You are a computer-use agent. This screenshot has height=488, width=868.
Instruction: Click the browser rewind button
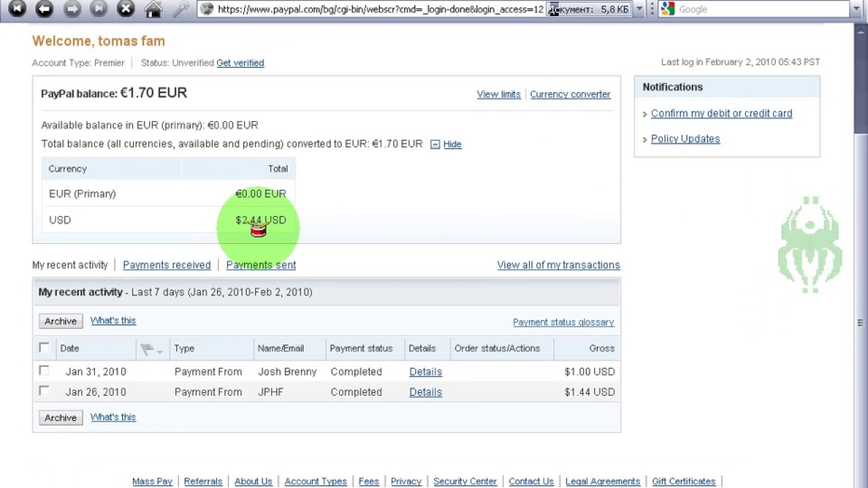pyautogui.click(x=17, y=9)
